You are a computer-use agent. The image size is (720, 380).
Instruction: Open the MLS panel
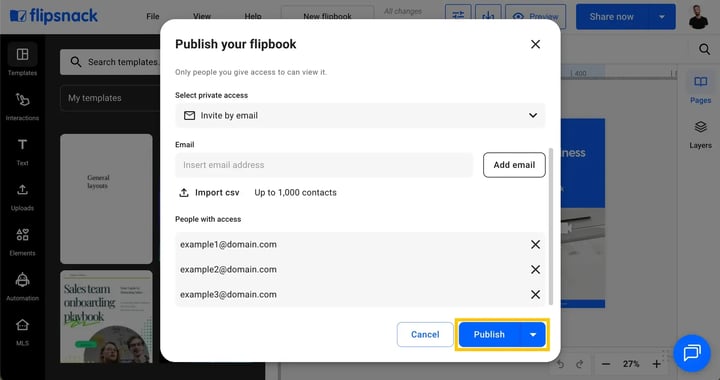(x=22, y=332)
